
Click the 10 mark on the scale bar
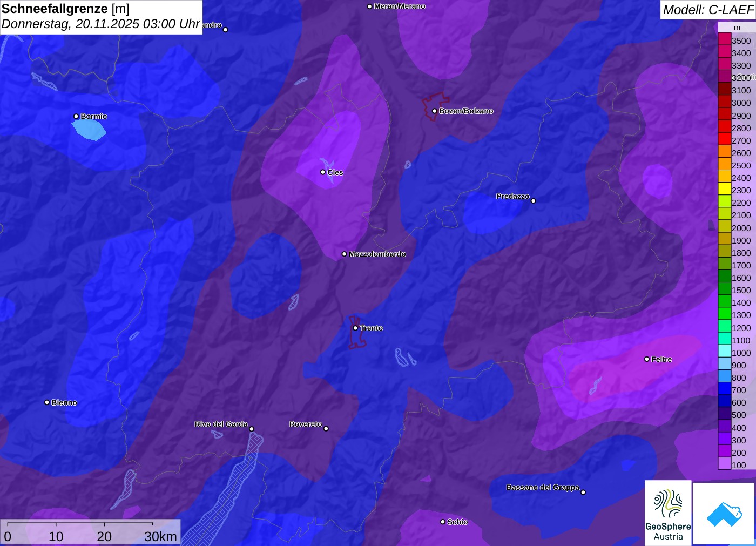(x=56, y=536)
